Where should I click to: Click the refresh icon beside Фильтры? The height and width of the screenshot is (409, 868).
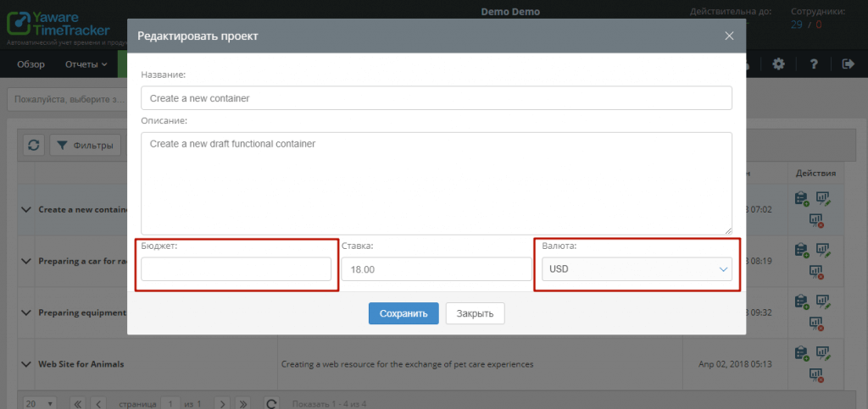(33, 146)
